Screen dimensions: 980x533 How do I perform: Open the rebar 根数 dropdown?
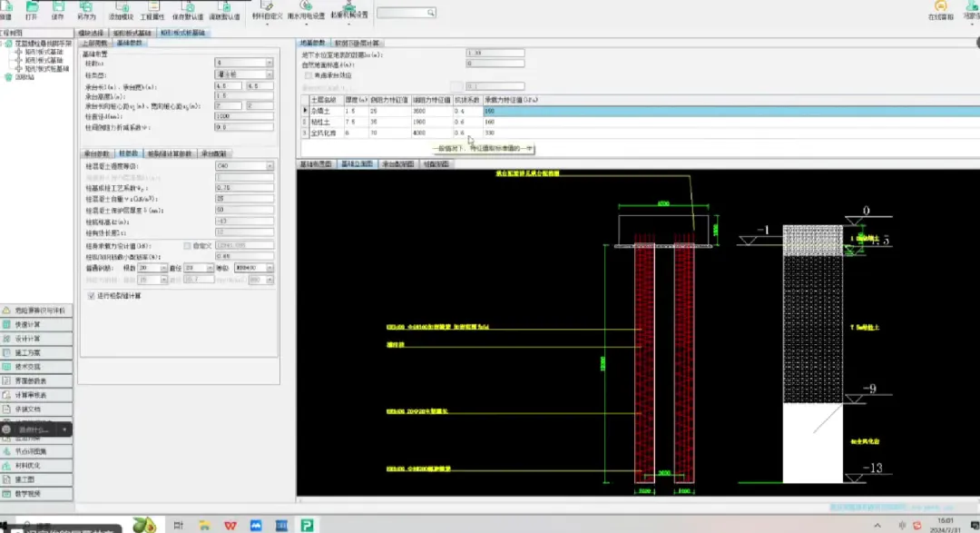point(163,268)
